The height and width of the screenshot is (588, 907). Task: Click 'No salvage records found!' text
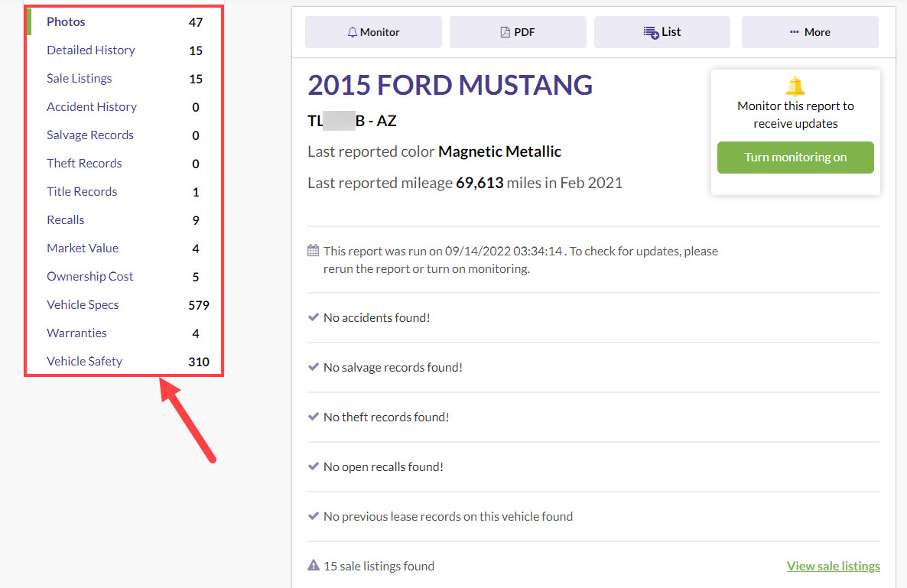click(393, 368)
